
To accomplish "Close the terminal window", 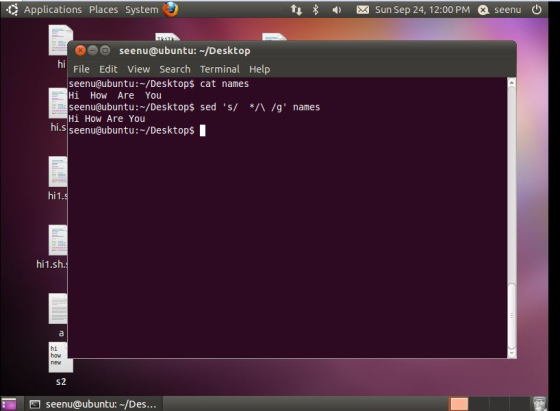I will point(80,50).
